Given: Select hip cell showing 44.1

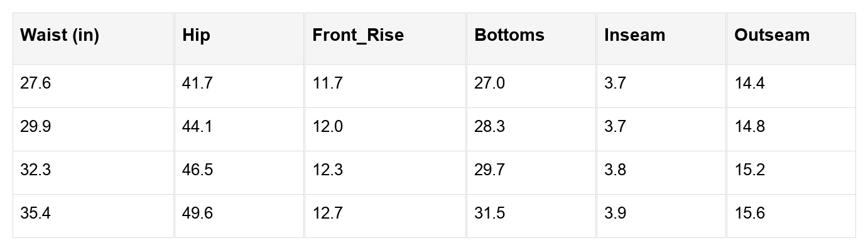Looking at the screenshot, I should [239, 129].
